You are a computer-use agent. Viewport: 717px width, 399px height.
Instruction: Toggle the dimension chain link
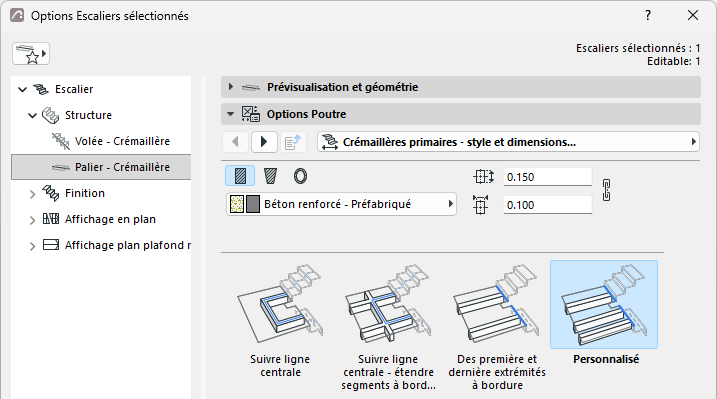pos(606,190)
